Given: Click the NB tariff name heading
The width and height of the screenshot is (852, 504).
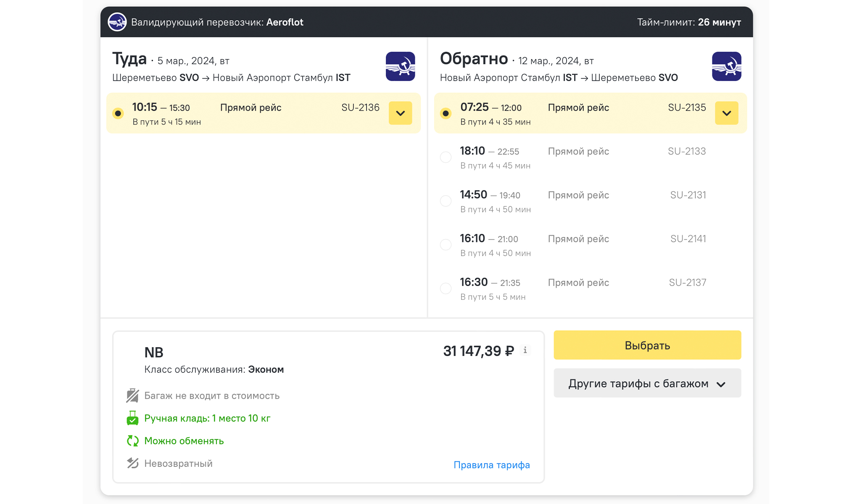Looking at the screenshot, I should coord(153,352).
